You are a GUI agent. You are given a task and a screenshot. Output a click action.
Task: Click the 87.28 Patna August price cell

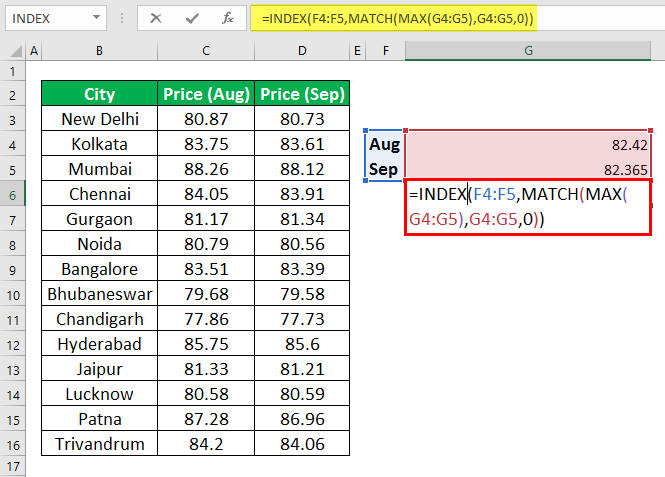[206, 419]
